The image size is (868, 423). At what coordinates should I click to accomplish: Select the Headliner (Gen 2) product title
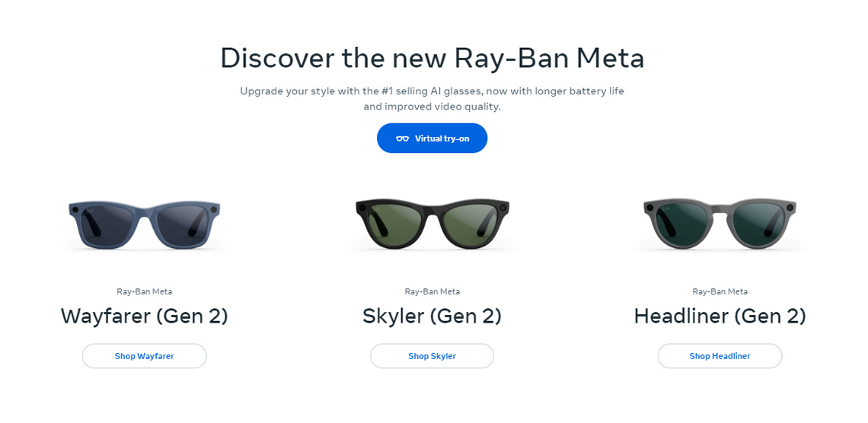click(x=720, y=316)
